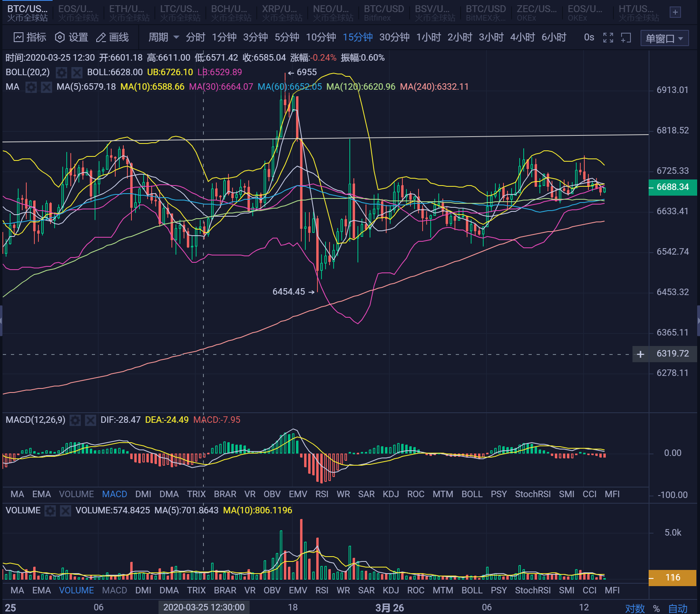The image size is (700, 614).
Task: Add a new chart tab with plus icon
Action: tap(675, 13)
